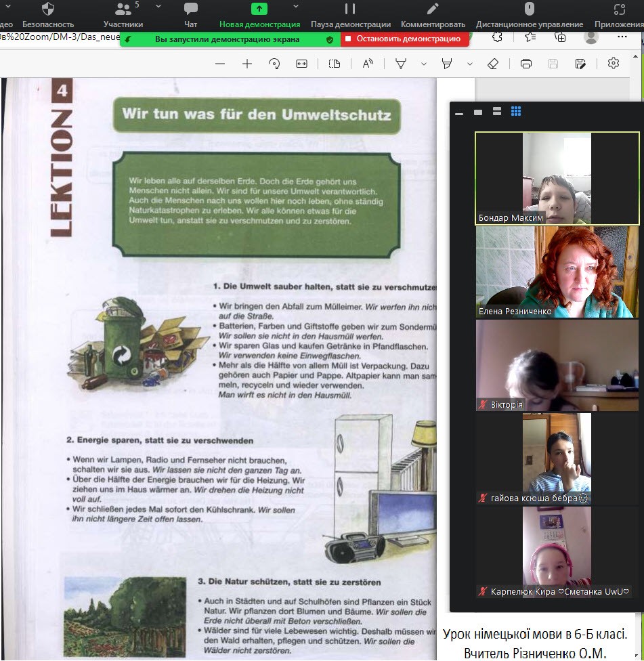Open PDF viewer settings gear

click(614, 64)
